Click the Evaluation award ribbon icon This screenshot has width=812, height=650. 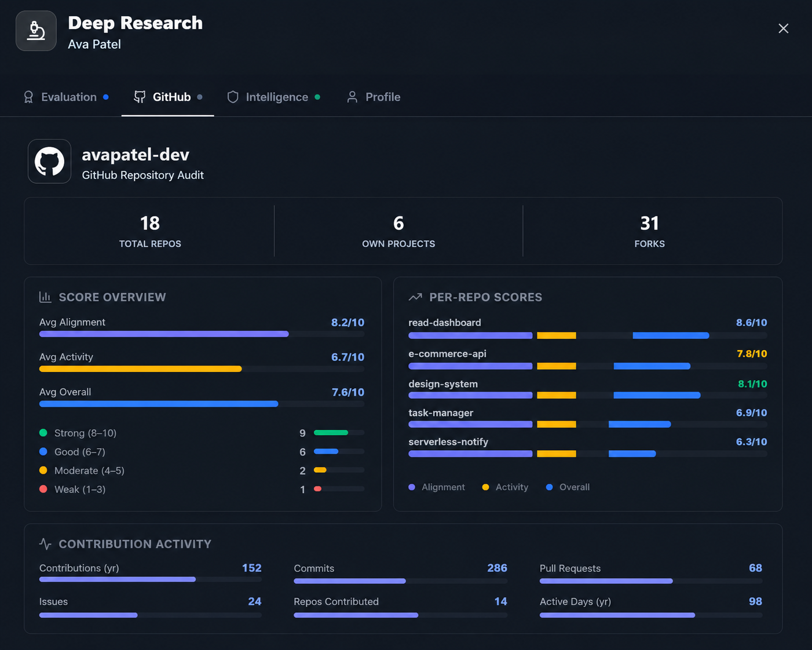pos(28,97)
